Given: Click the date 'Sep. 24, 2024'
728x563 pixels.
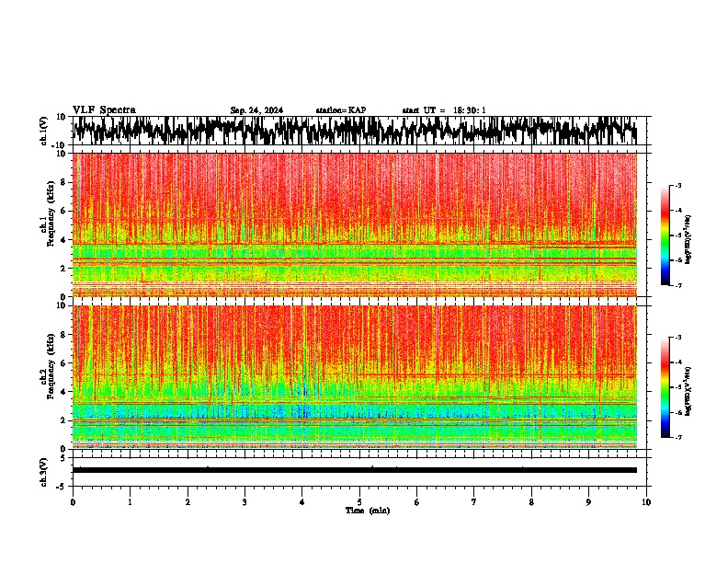Looking at the screenshot, I should 256,110.
